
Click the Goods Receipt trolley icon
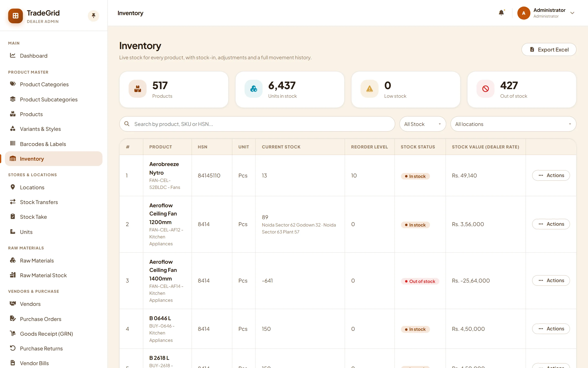point(13,333)
